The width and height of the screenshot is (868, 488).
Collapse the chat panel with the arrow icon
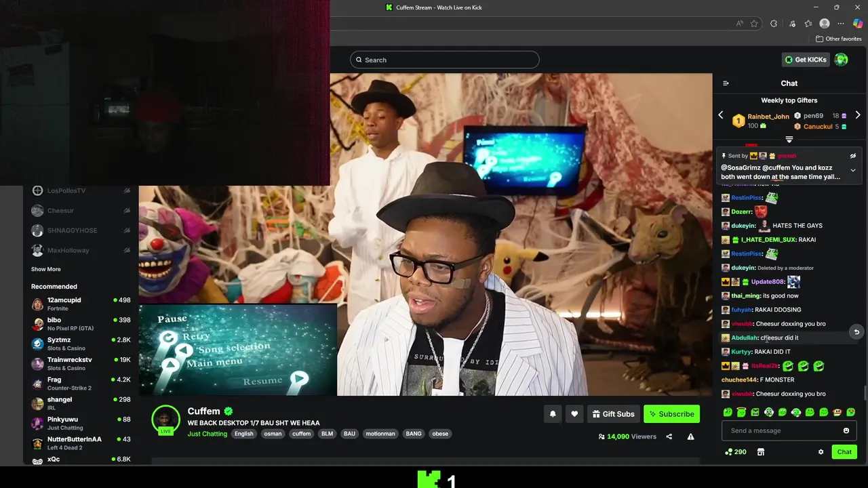[x=726, y=83]
